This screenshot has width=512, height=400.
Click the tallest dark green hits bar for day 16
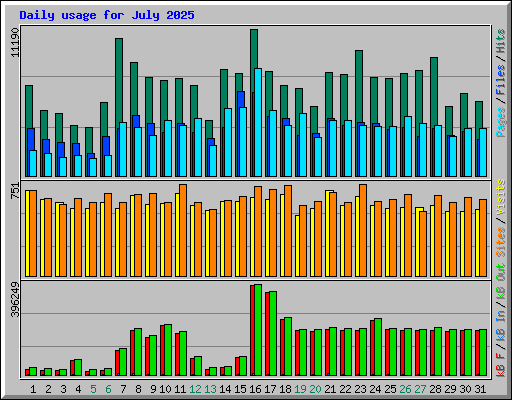254,49
